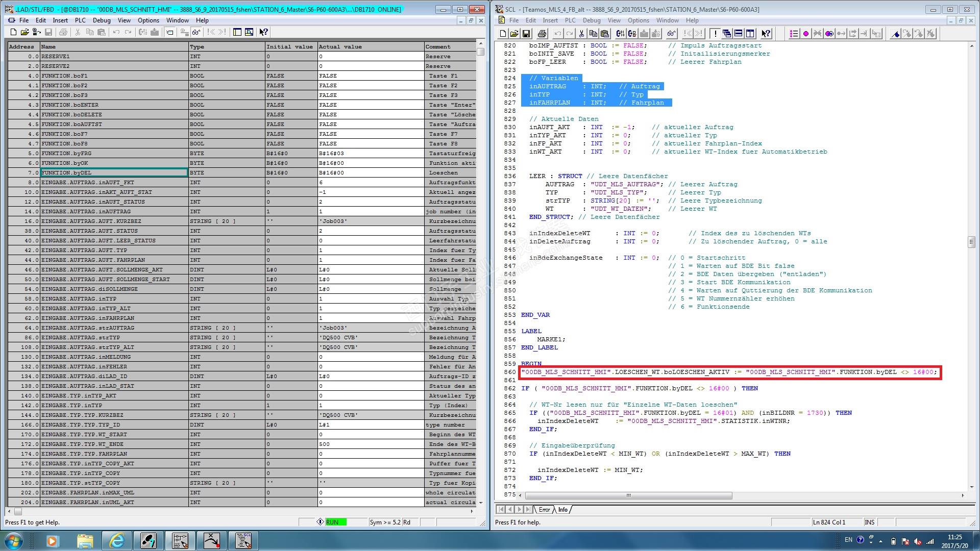Open the Options menu in the SCL window
The width and height of the screenshot is (980, 551).
638,20
